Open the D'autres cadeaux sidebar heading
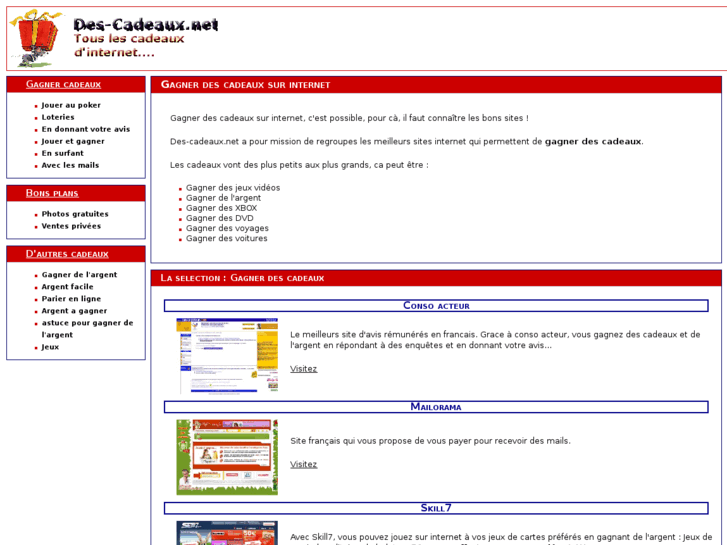The image size is (727, 545). pyautogui.click(x=67, y=254)
